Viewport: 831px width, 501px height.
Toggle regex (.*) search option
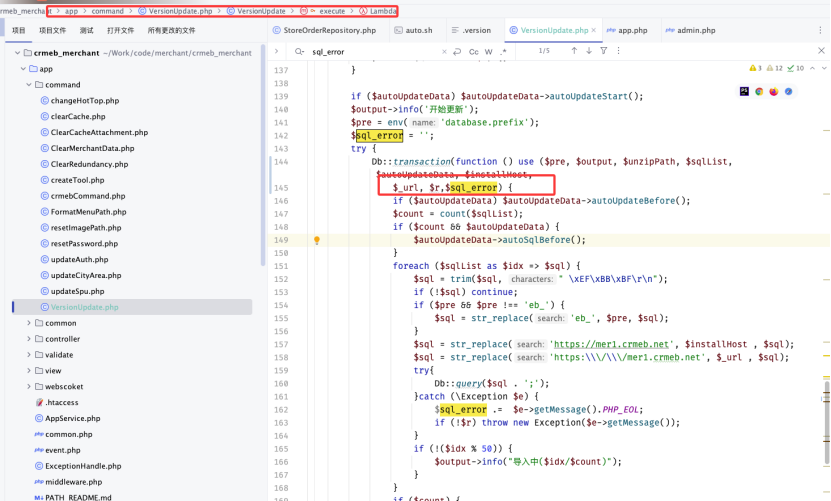pyautogui.click(x=501, y=51)
